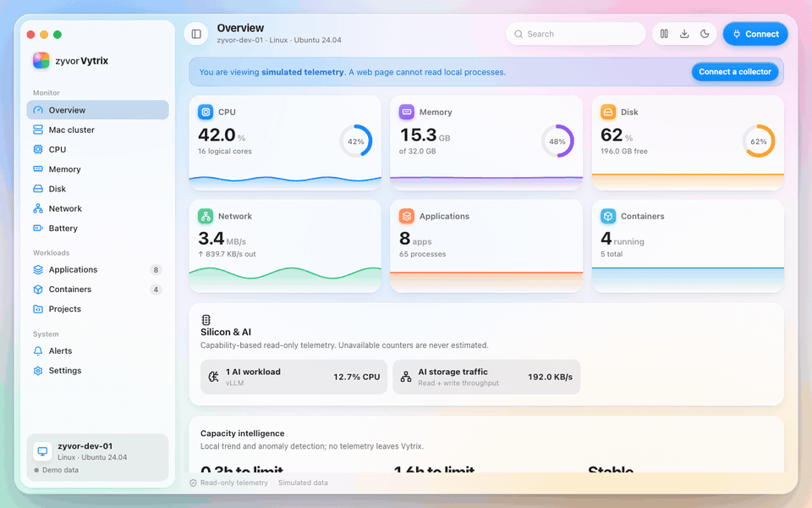Click the Connect a collector button
The width and height of the screenshot is (812, 508).
tap(735, 72)
